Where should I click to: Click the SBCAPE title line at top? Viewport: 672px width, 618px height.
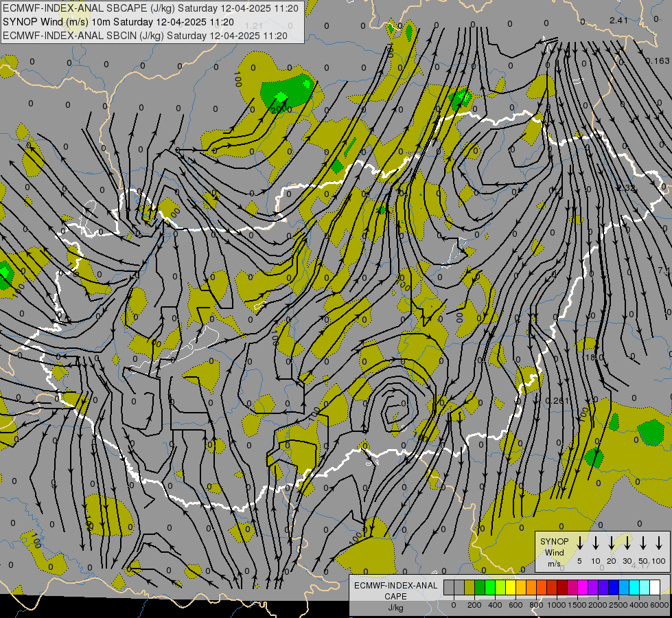pos(150,8)
